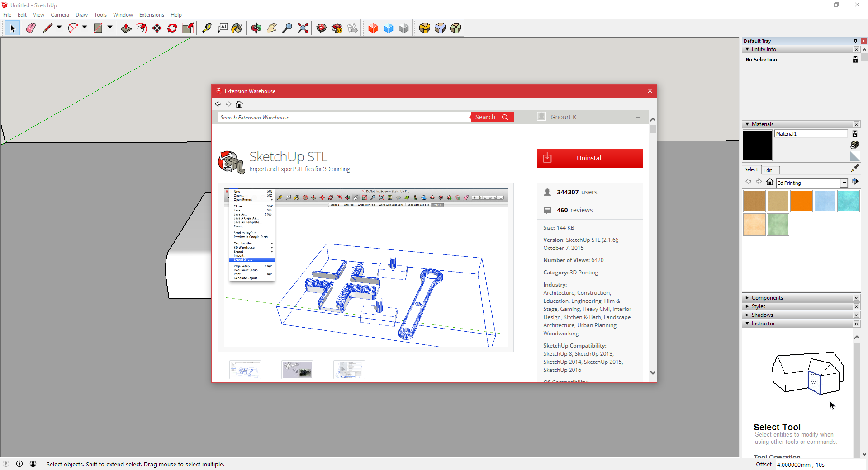Click the Extension Warehouse scroll down arrow
Screen dimensions: 868x470
[653, 373]
